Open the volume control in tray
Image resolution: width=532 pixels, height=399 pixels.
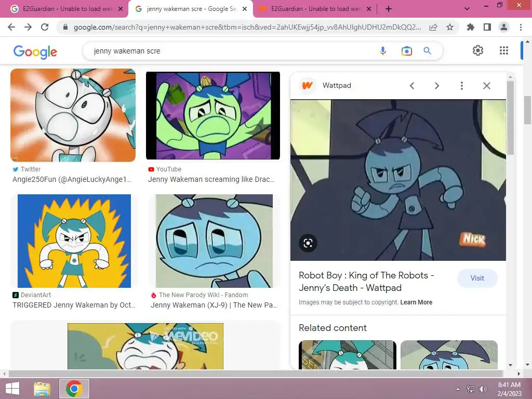483,389
